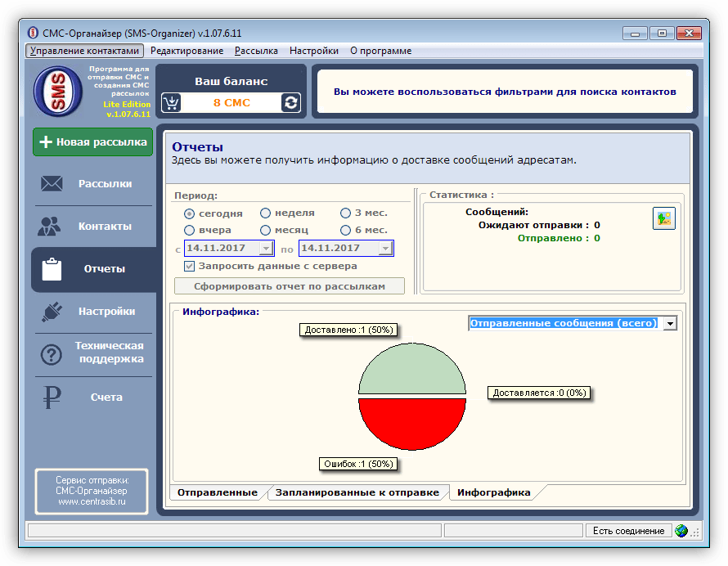Image resolution: width=728 pixels, height=566 pixels.
Task: Open the start date picker dropdown
Action: tap(266, 248)
